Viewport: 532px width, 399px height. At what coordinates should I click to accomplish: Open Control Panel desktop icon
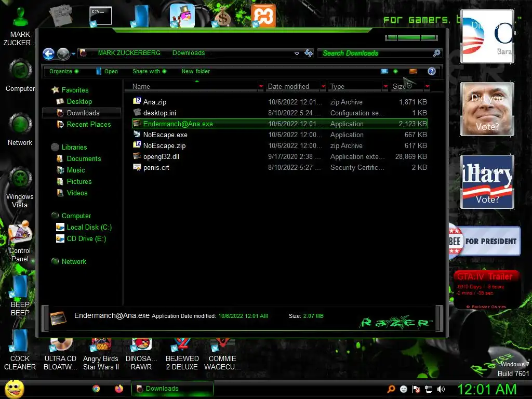[x=20, y=242]
